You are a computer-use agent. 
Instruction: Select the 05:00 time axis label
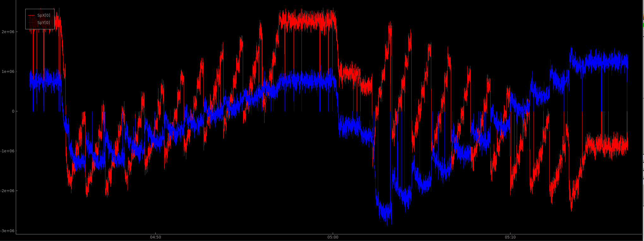click(333, 237)
